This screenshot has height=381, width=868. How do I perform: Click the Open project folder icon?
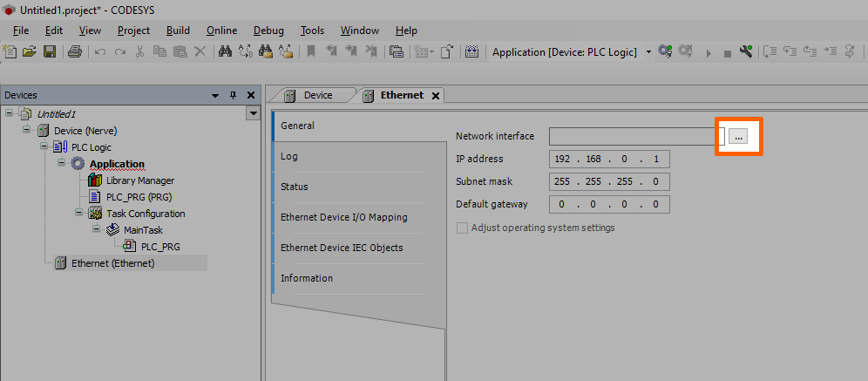coord(30,52)
